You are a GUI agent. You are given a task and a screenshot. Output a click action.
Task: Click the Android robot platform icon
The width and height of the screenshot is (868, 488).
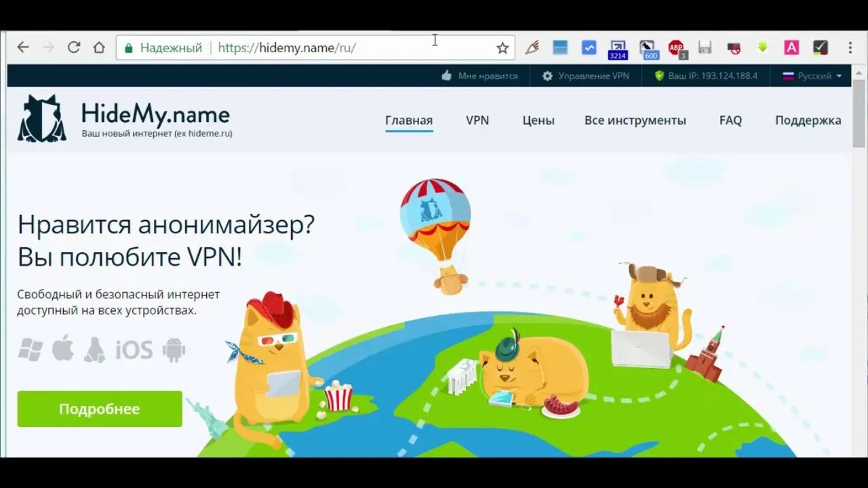(x=174, y=350)
